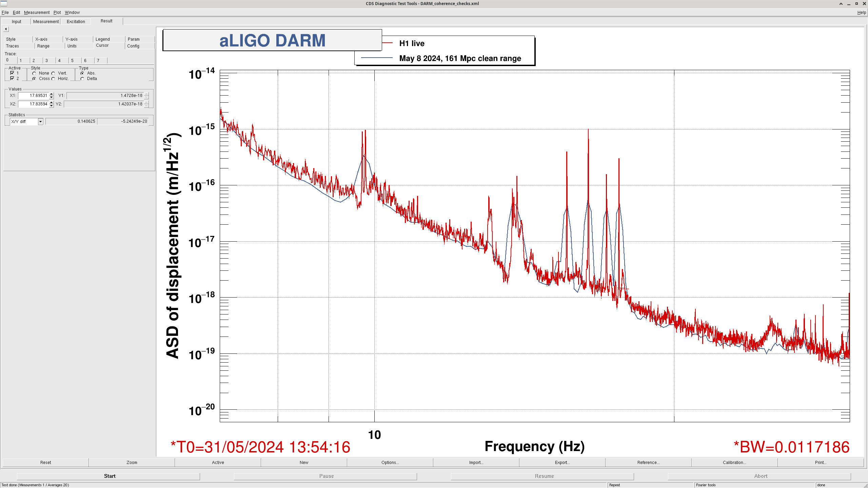Click the X1 value input field

pos(34,96)
